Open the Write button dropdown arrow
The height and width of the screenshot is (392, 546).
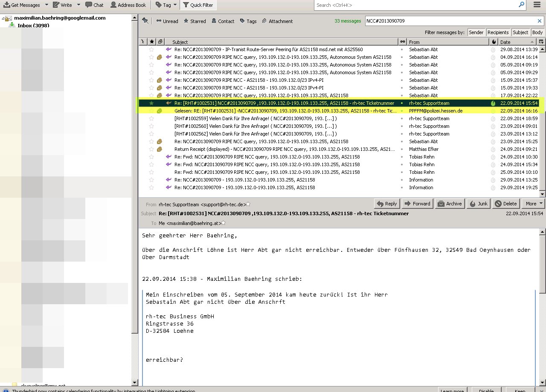coord(78,5)
